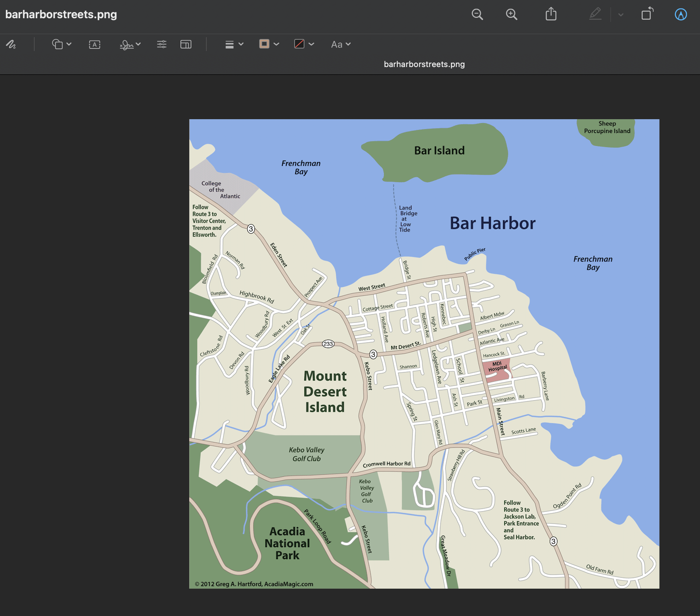Click the Scotts Lane label
700x616 pixels.
click(524, 431)
